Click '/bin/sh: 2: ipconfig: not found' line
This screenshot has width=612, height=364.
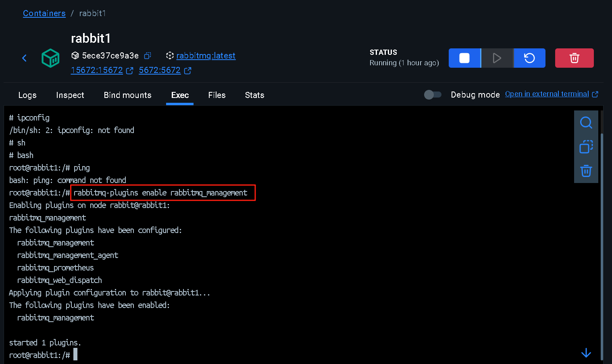(72, 130)
